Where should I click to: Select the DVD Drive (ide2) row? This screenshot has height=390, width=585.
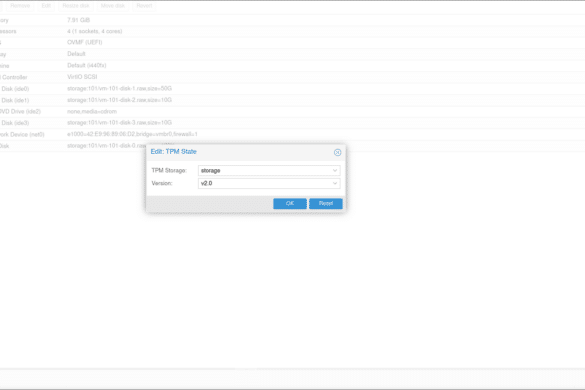click(292, 112)
